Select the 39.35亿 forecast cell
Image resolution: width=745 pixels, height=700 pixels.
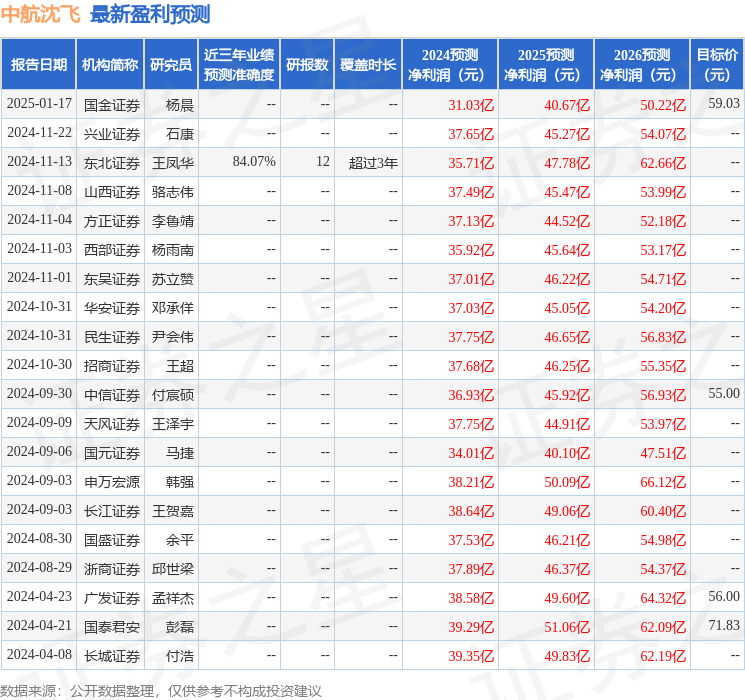click(x=450, y=655)
